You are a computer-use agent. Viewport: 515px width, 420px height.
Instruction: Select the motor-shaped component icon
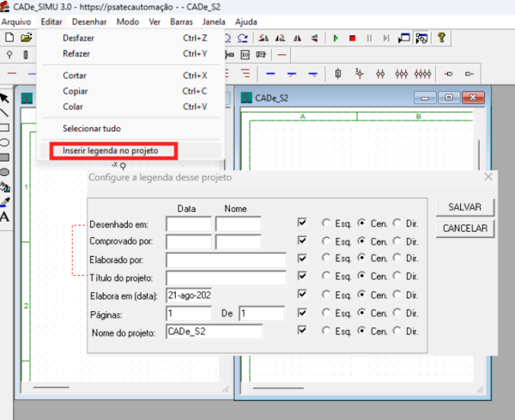click(x=261, y=55)
